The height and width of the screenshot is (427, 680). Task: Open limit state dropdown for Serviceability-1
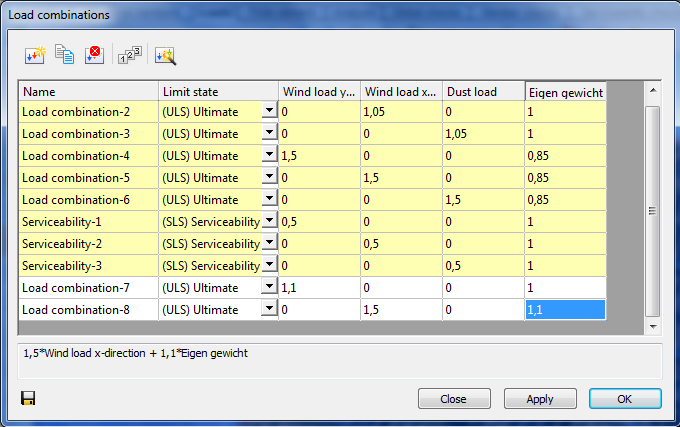coord(270,221)
